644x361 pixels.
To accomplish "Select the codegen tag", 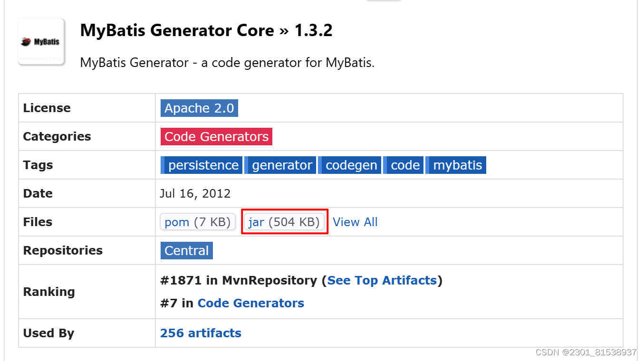I will (351, 165).
